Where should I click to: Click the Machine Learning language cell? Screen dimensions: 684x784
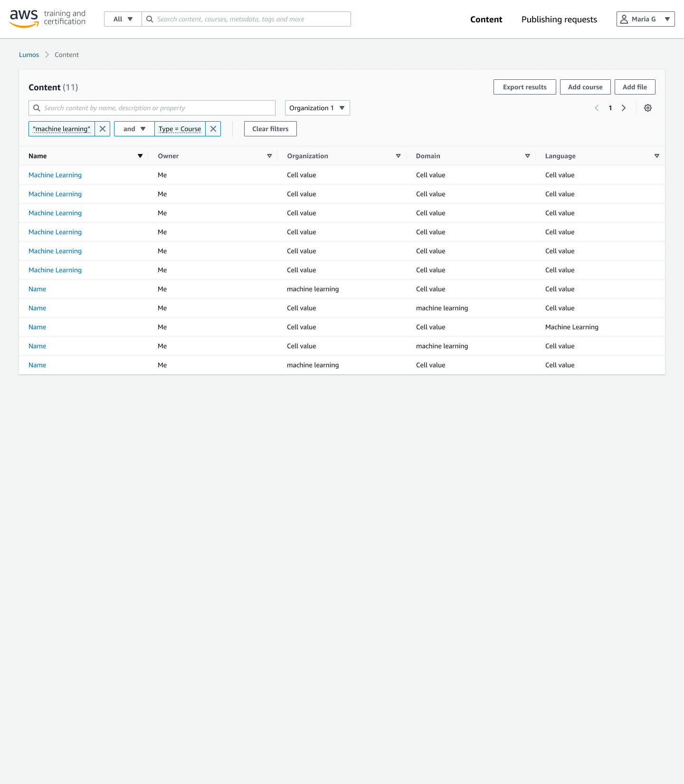572,327
